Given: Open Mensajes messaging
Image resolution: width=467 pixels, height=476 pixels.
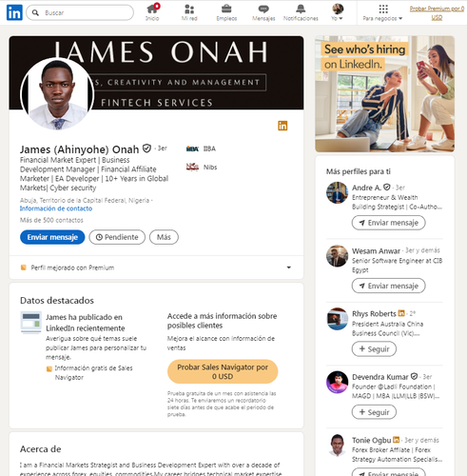Looking at the screenshot, I should (x=263, y=12).
